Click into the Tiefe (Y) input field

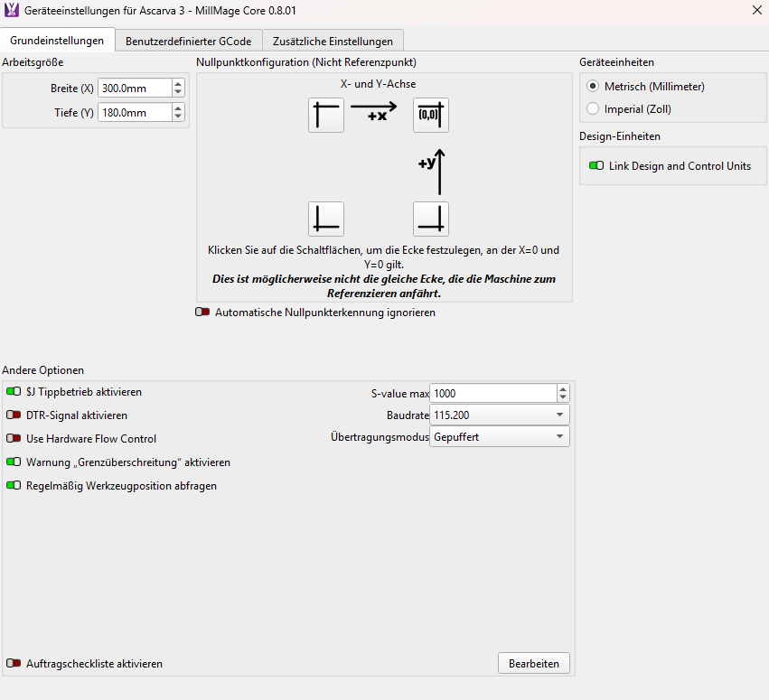click(134, 113)
